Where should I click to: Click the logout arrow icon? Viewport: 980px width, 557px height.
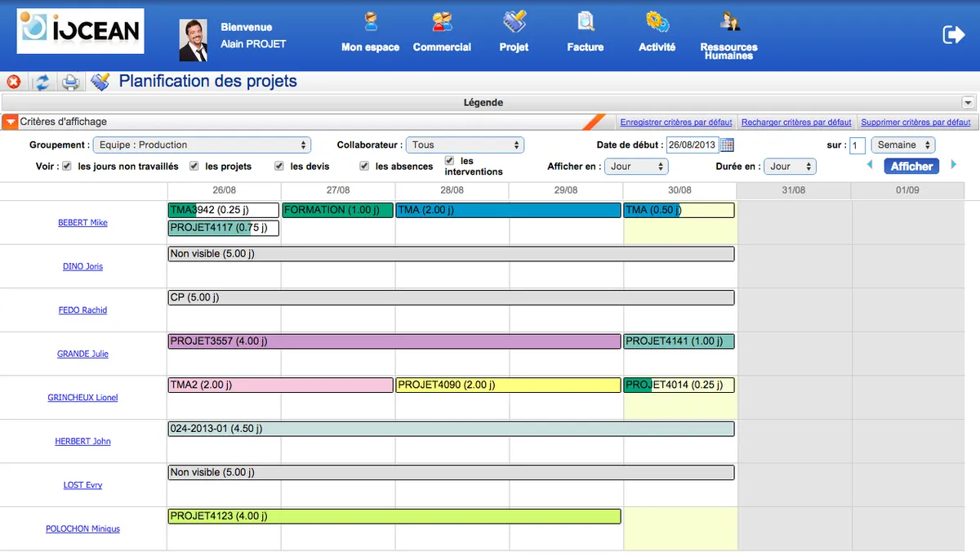click(x=953, y=34)
